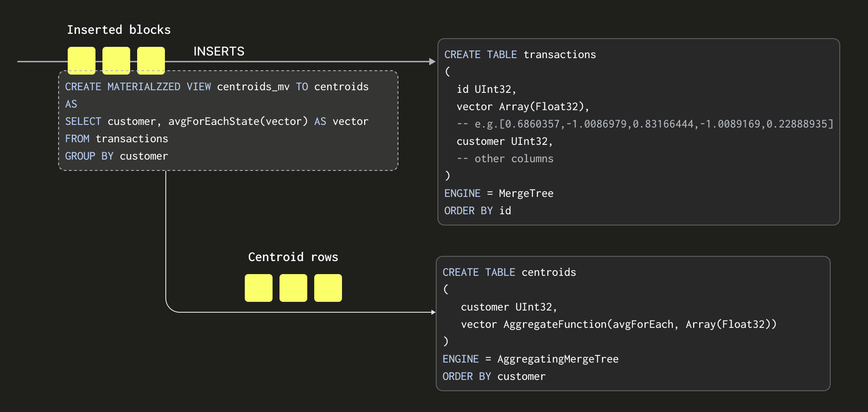Screen dimensions: 868x412
Task: Click ENGINE = AggregatingMergeTree line
Action: click(x=530, y=359)
